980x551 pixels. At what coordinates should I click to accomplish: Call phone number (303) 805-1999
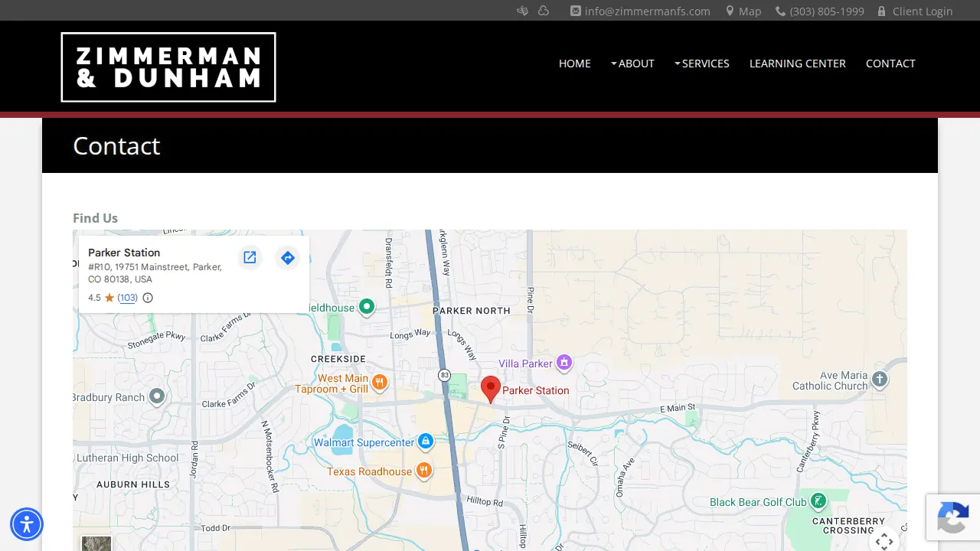pyautogui.click(x=820, y=11)
